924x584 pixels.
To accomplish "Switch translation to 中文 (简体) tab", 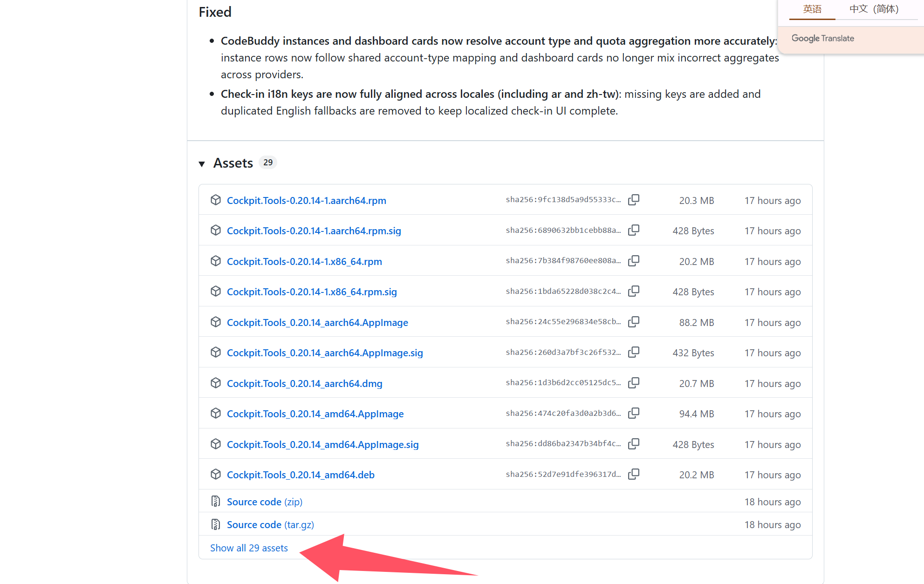I will (x=874, y=9).
